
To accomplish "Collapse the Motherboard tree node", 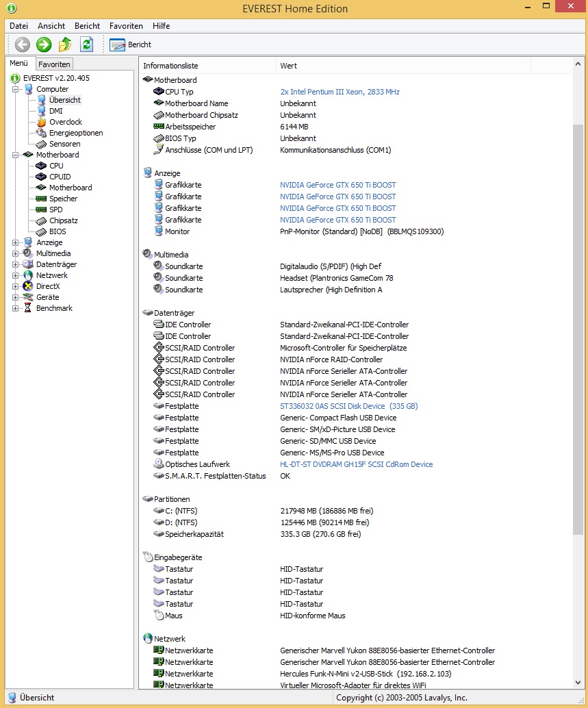I will point(15,155).
